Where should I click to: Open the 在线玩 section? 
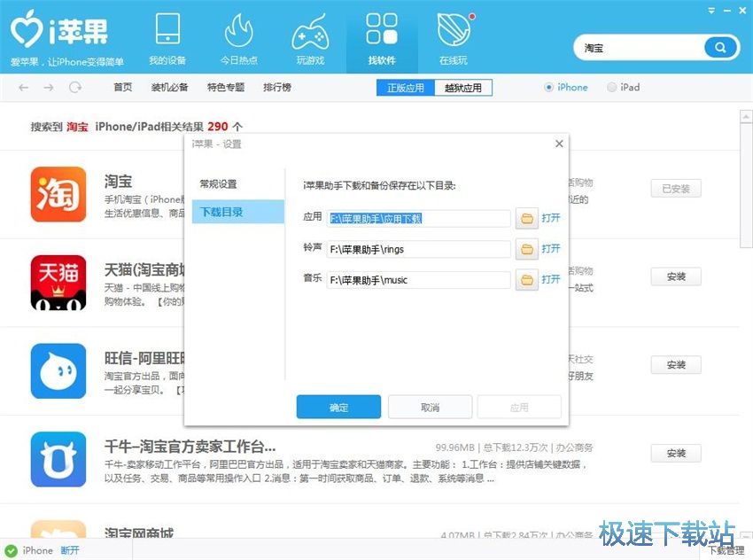pyautogui.click(x=454, y=39)
